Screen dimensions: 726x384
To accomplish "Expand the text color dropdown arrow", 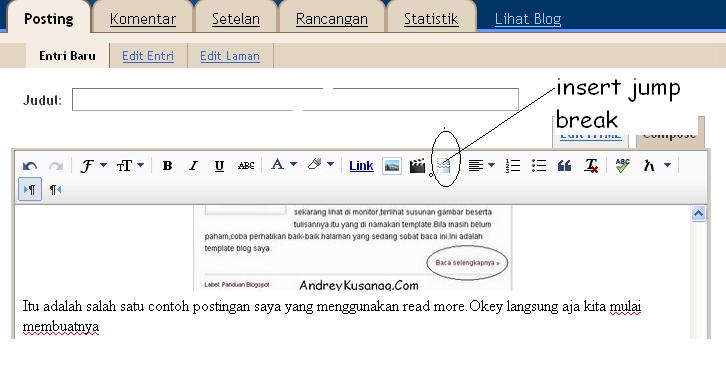I will 294,164.
